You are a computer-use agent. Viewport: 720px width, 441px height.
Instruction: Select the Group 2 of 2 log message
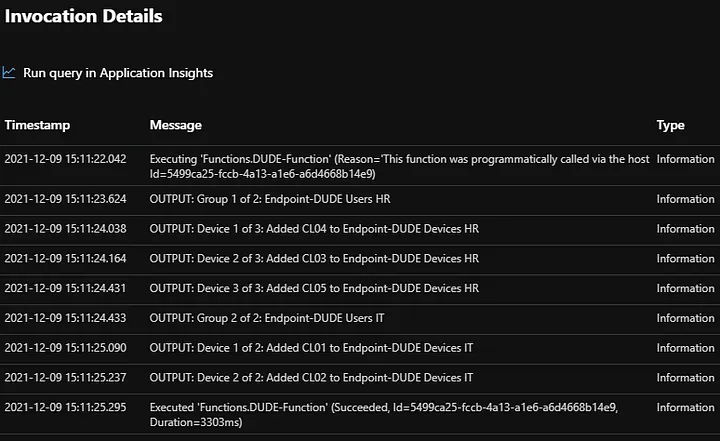(267, 319)
